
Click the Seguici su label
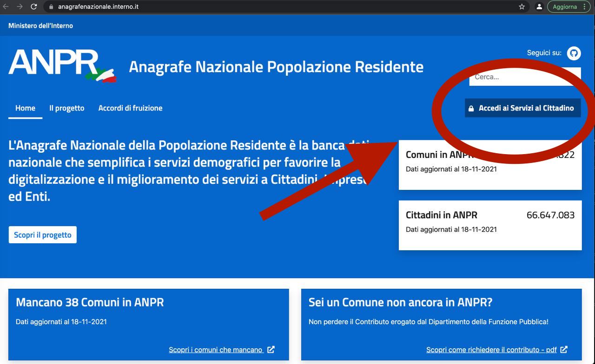(x=544, y=53)
